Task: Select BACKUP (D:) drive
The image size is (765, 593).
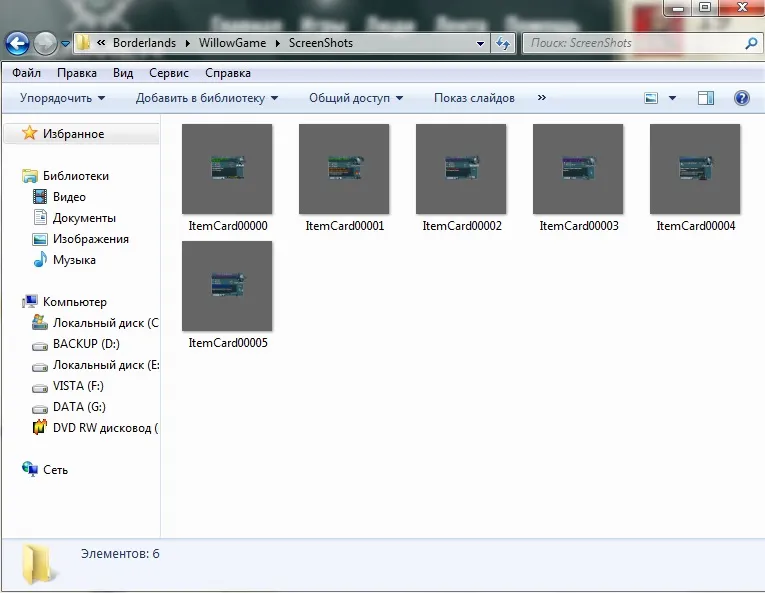Action: (86, 344)
